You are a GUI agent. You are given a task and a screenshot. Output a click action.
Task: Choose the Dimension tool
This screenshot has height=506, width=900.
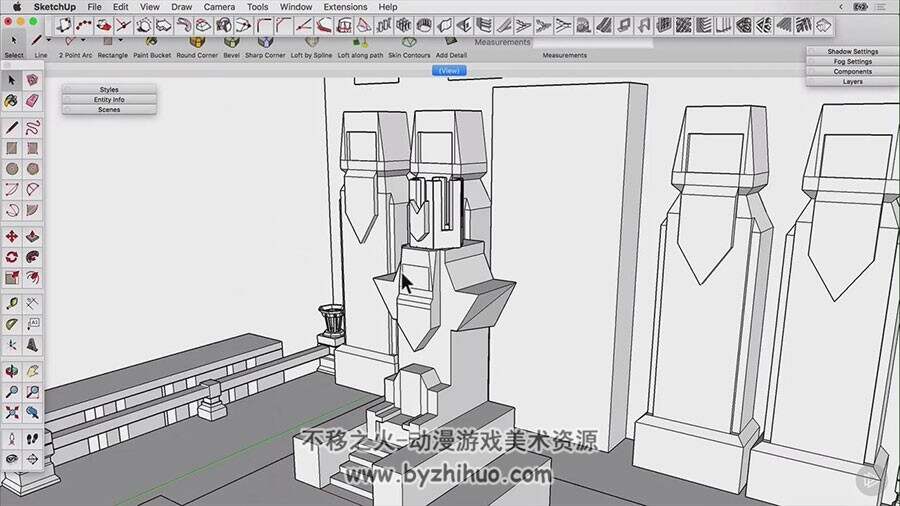click(x=33, y=303)
